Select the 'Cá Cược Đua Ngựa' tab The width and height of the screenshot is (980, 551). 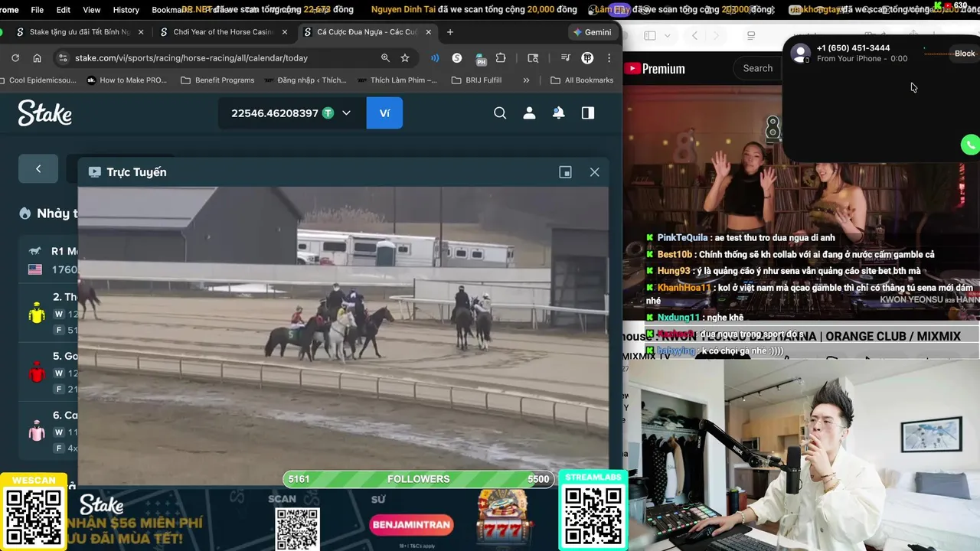[x=367, y=32]
